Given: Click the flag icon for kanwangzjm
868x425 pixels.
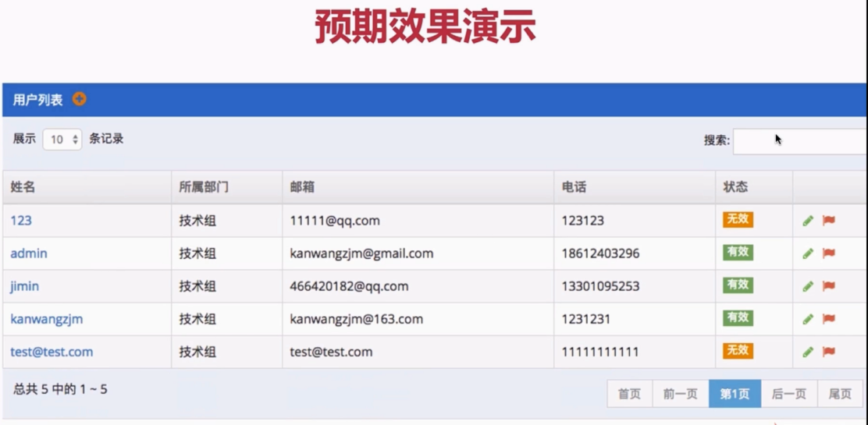Looking at the screenshot, I should click(x=828, y=319).
